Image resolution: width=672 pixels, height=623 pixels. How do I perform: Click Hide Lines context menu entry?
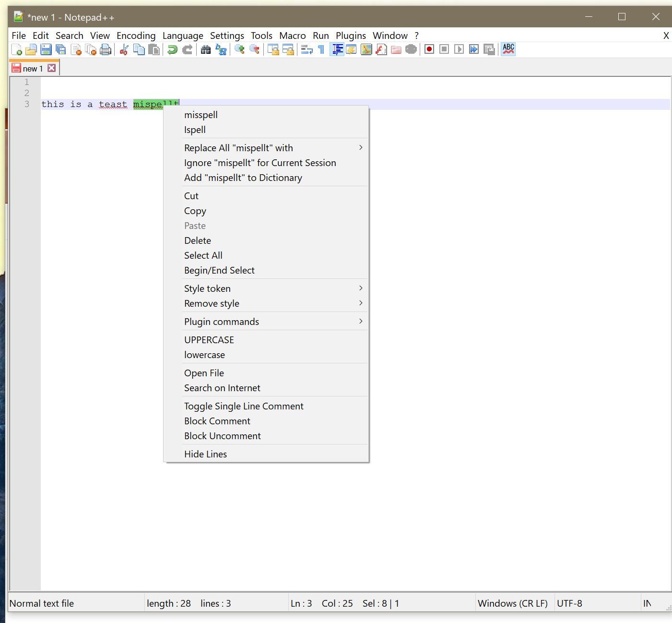coord(266,454)
